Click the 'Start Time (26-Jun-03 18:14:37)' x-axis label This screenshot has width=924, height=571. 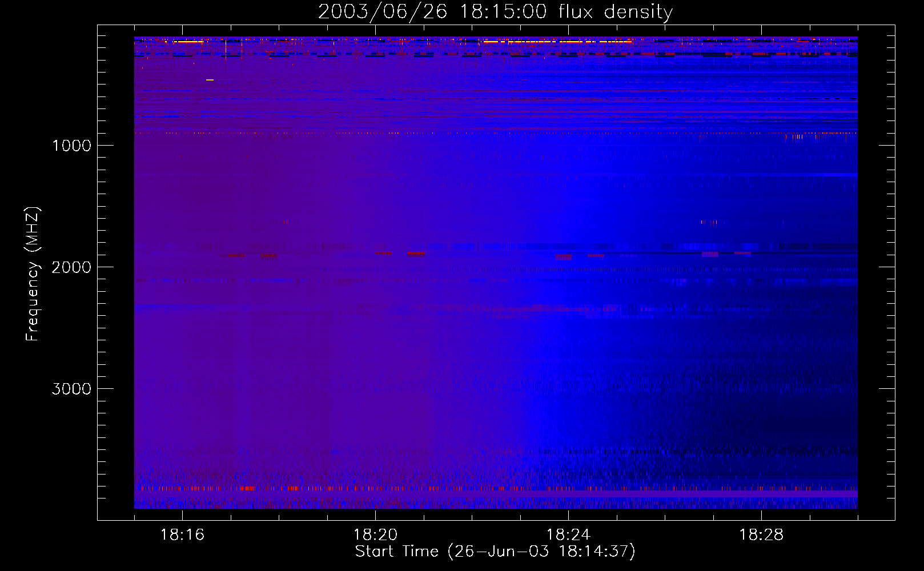click(x=495, y=552)
